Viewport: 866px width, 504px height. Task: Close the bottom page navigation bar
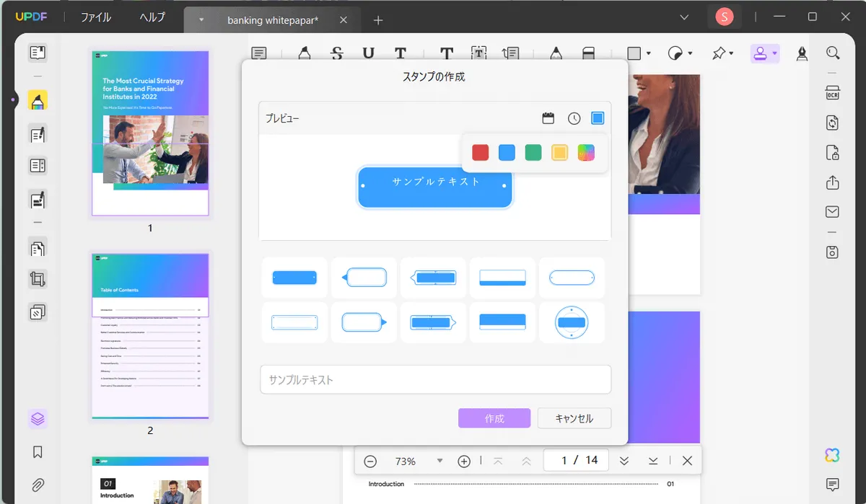(x=687, y=461)
